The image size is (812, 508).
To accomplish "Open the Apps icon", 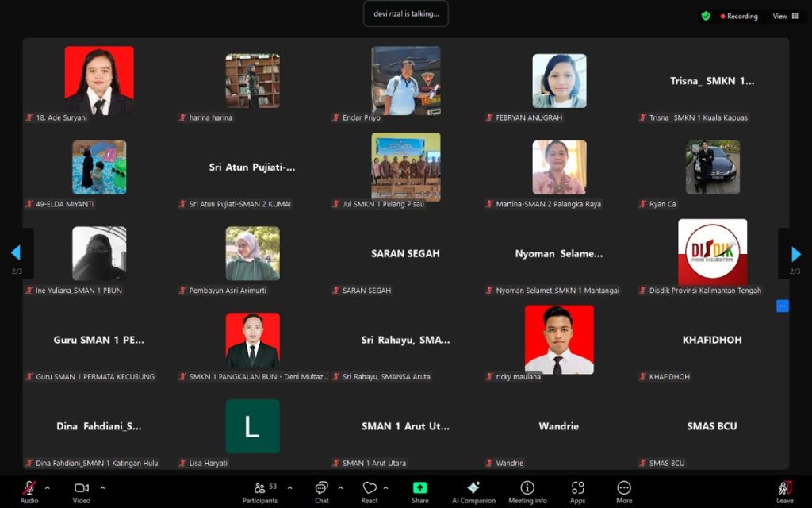I will (577, 488).
